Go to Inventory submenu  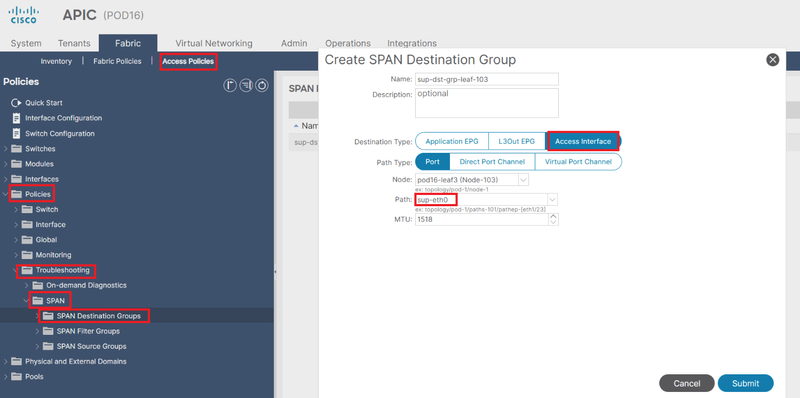tap(56, 61)
